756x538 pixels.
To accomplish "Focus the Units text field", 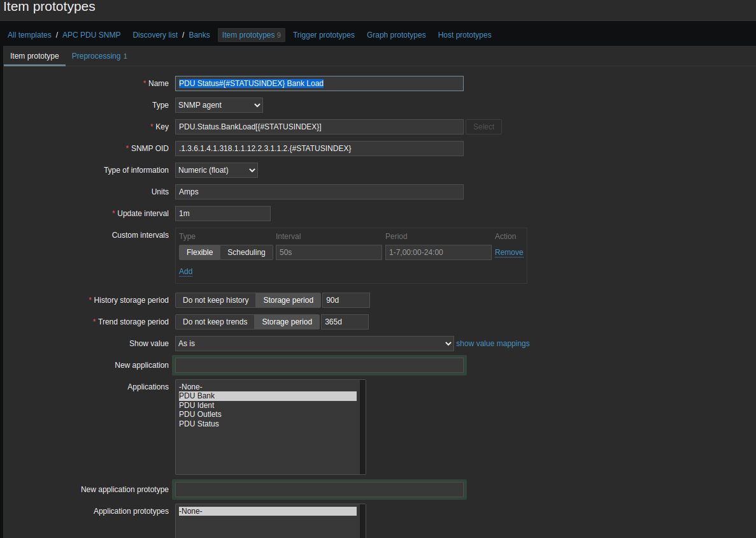I will 319,192.
